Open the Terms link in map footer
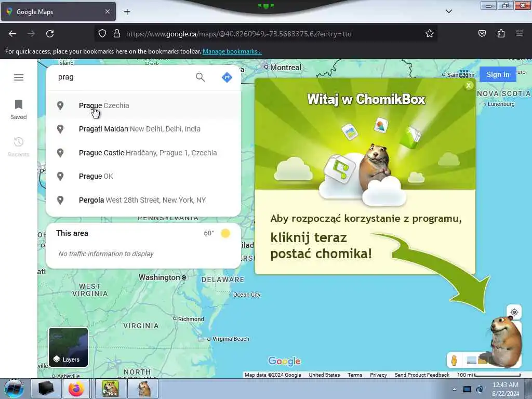The image size is (532, 399). tap(355, 375)
